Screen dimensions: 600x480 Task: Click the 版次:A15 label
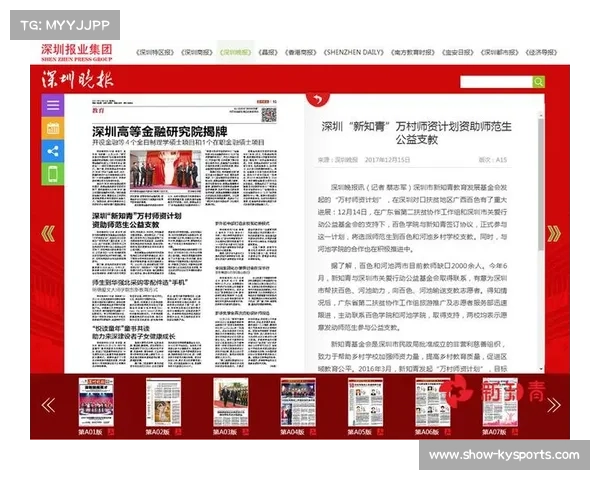(x=492, y=160)
